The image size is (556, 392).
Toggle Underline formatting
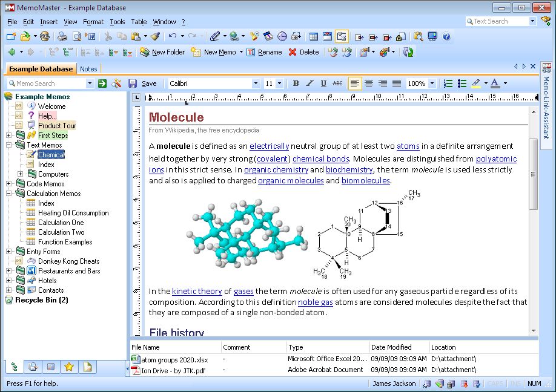coord(323,83)
